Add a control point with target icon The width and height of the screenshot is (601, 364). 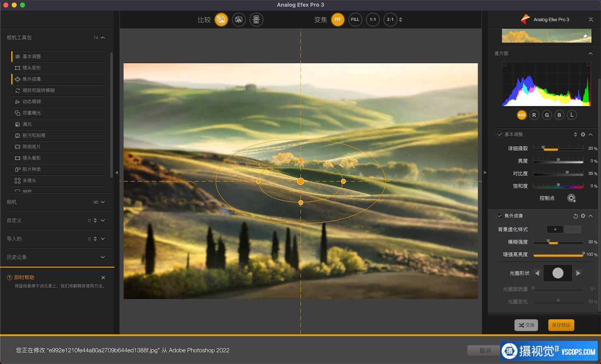571,198
